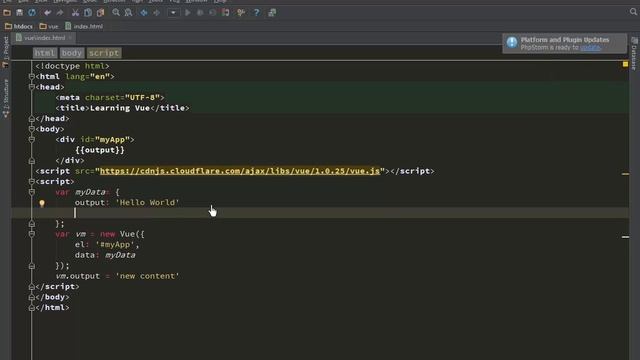Collapse the opening head tag fold marker
The height and width of the screenshot is (360, 640).
pos(31,87)
